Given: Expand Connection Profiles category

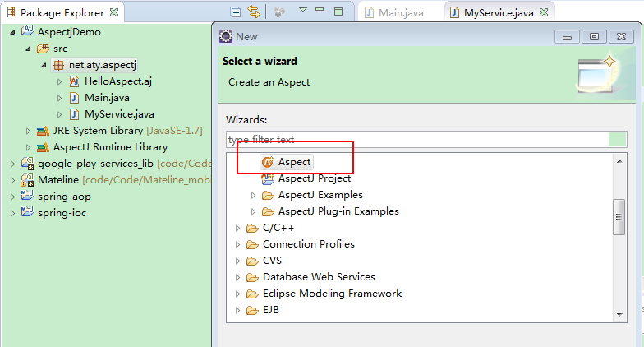Looking at the screenshot, I should (x=238, y=244).
